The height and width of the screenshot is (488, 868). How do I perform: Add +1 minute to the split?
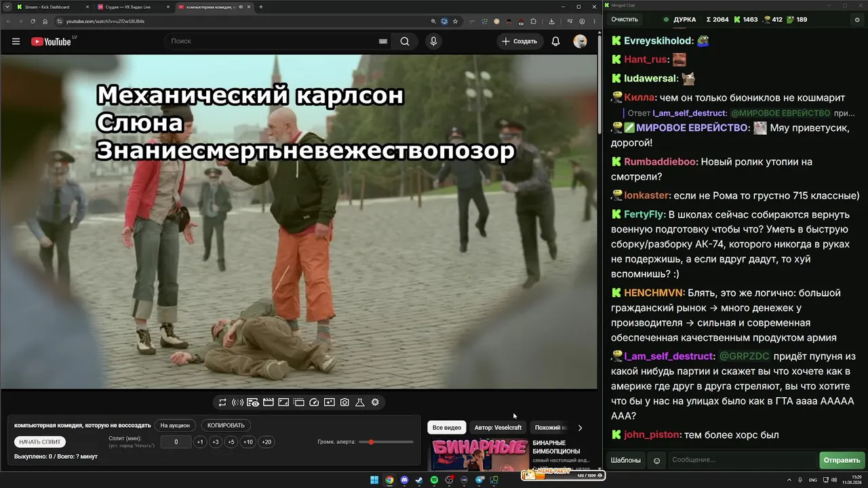point(200,442)
